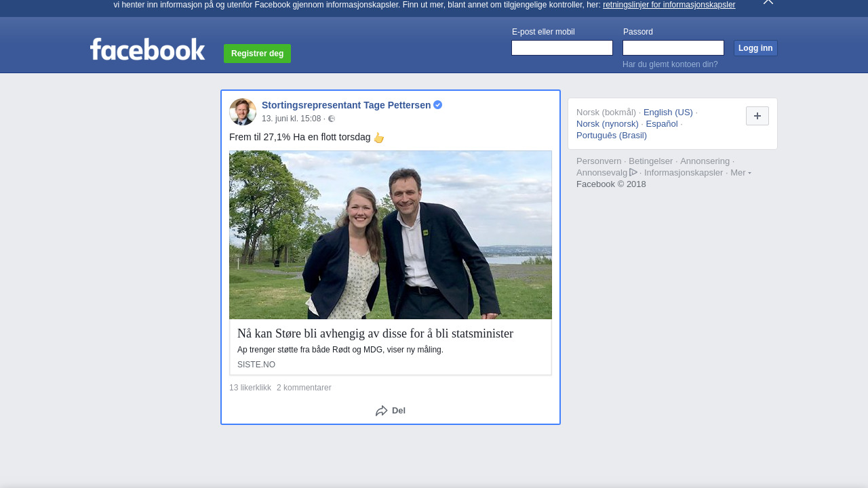Click the Registrer deg button
868x488 pixels.
tap(257, 54)
